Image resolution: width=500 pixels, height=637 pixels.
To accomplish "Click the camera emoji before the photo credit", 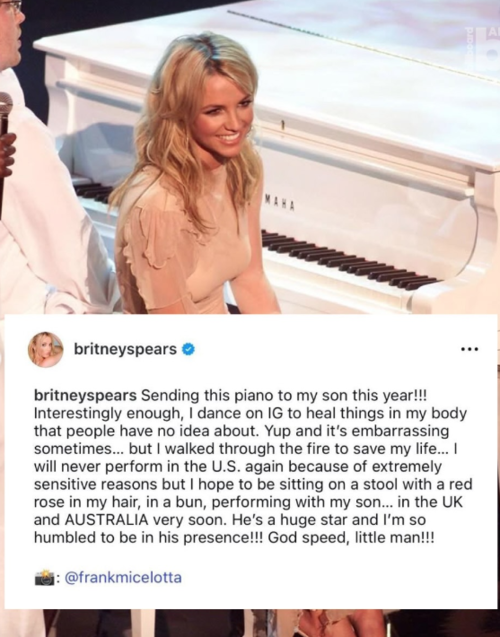I will point(44,578).
